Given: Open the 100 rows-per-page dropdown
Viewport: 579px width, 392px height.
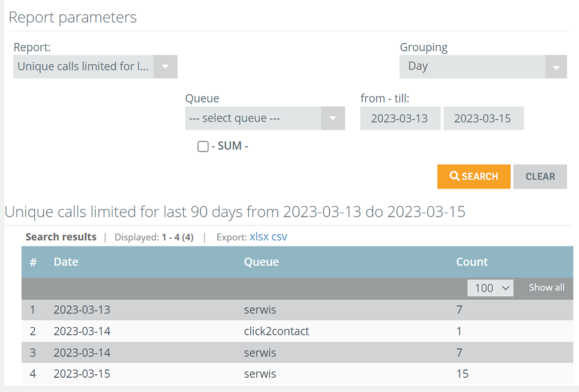Looking at the screenshot, I should click(490, 288).
